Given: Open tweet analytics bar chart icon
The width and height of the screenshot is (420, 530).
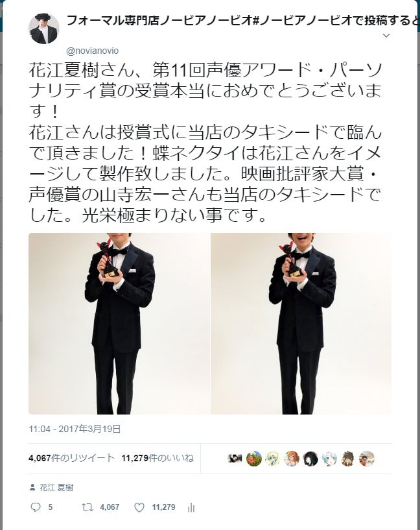Looking at the screenshot, I should (191, 507).
